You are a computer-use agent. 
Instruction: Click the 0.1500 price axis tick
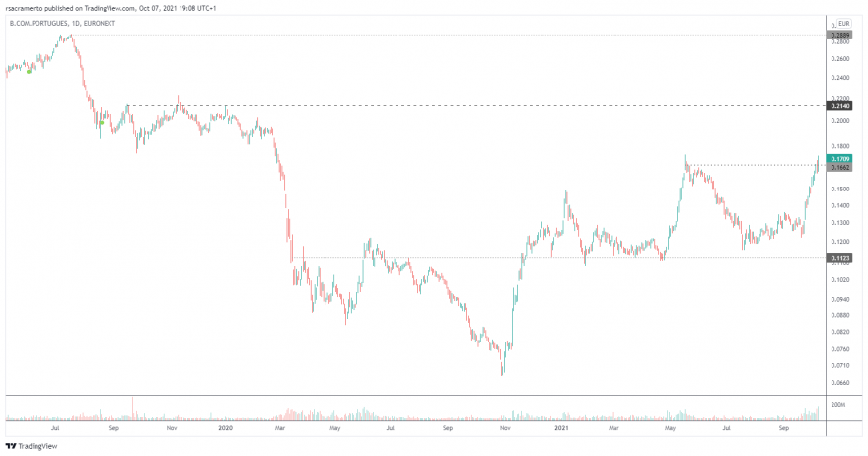839,189
